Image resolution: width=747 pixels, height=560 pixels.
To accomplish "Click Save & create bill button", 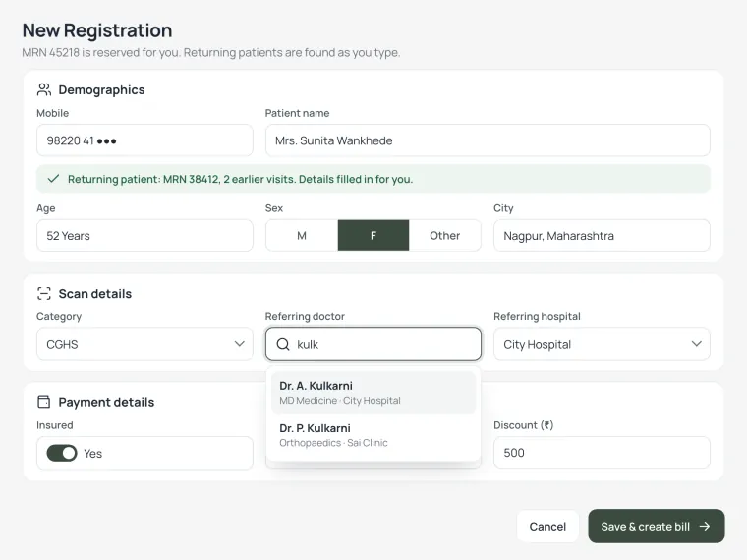I will 657,527.
